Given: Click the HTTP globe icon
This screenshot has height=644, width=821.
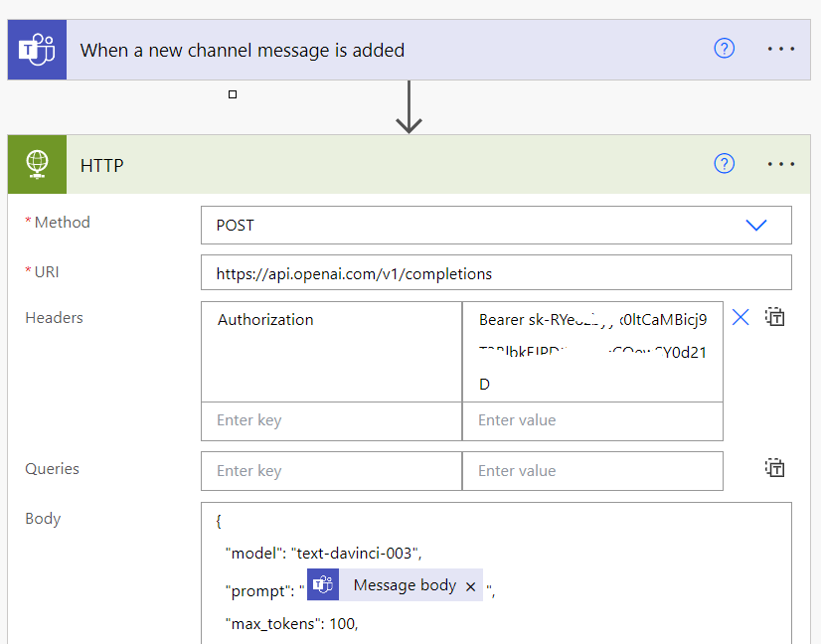Looking at the screenshot, I should [x=36, y=164].
